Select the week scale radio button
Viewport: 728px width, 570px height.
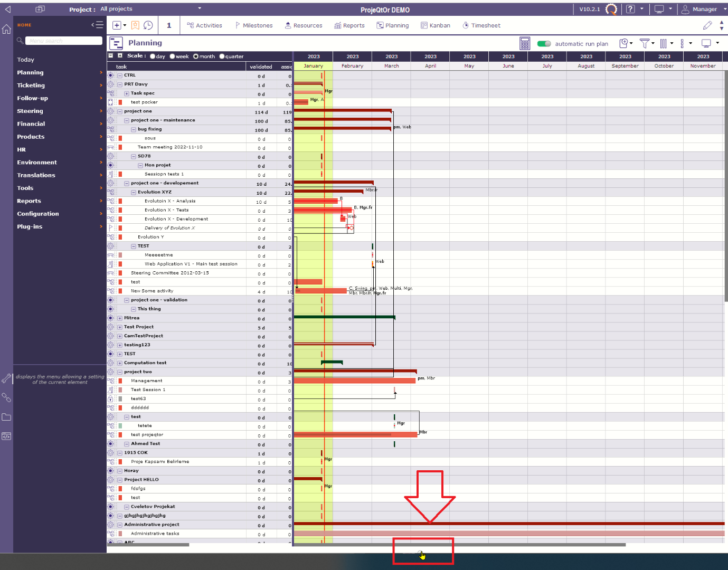coord(172,56)
